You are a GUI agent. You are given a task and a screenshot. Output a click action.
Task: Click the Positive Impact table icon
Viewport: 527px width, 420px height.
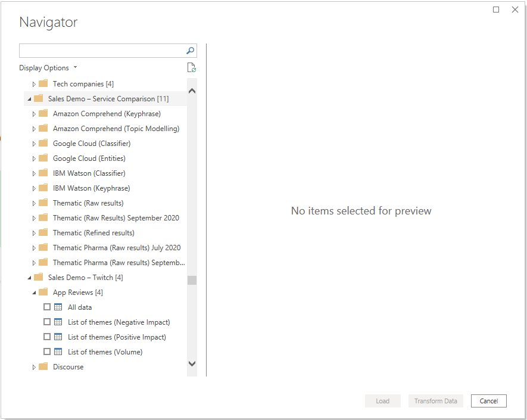[58, 337]
